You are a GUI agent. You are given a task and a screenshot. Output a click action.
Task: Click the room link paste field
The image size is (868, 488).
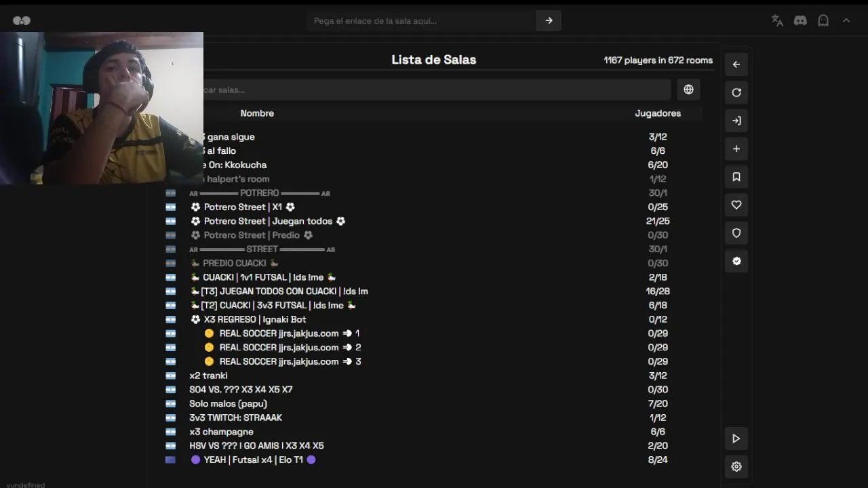420,20
